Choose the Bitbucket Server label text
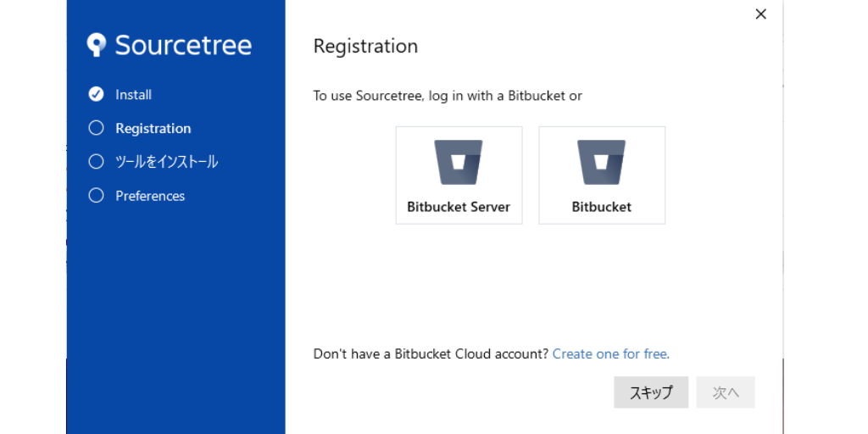The width and height of the screenshot is (868, 434). [459, 207]
